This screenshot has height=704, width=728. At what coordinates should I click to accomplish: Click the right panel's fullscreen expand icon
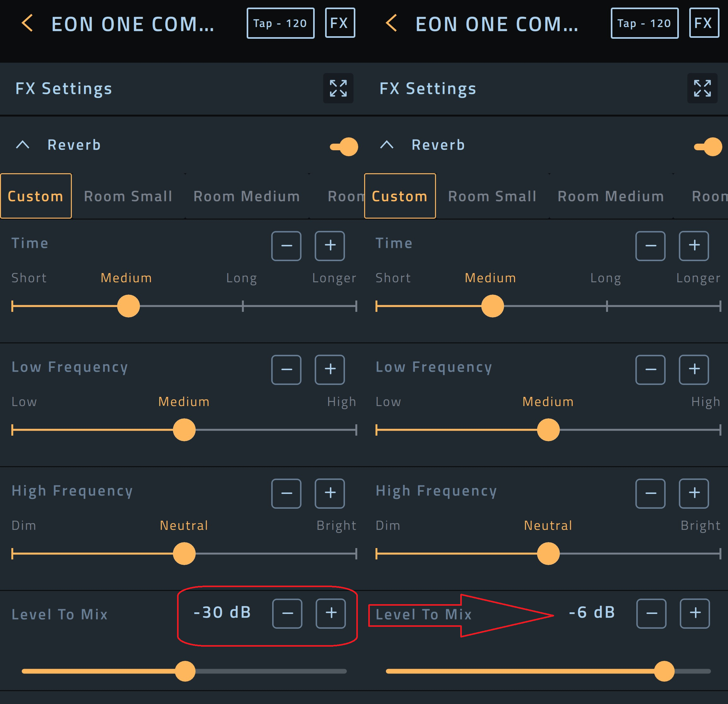(702, 89)
